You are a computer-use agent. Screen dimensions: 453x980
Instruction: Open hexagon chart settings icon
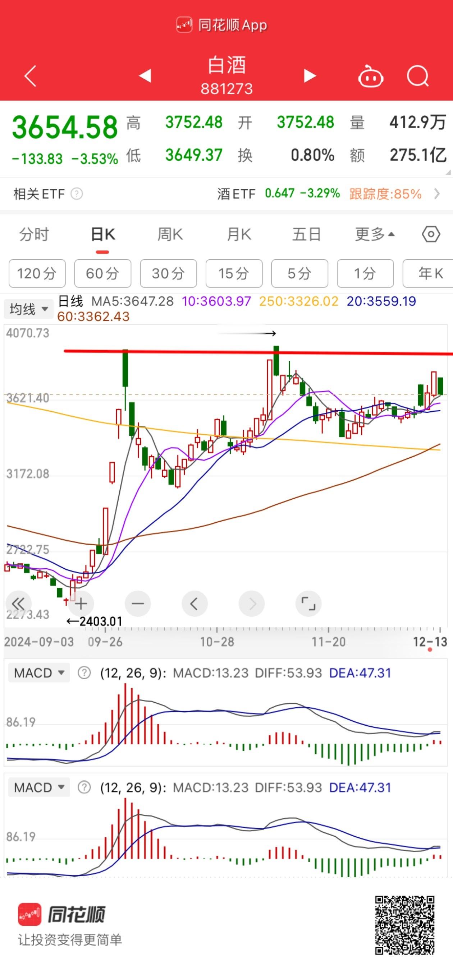[x=431, y=234]
